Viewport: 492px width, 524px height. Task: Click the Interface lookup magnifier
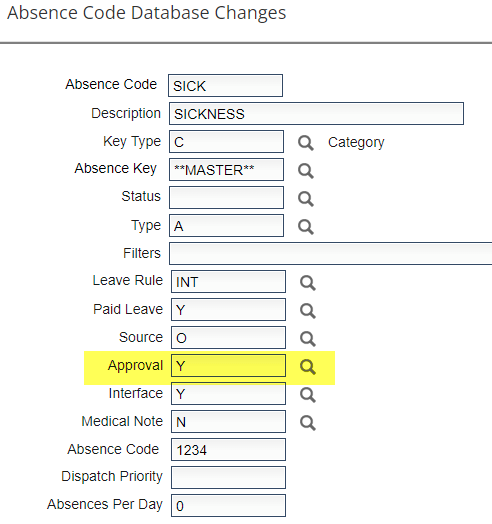point(308,395)
